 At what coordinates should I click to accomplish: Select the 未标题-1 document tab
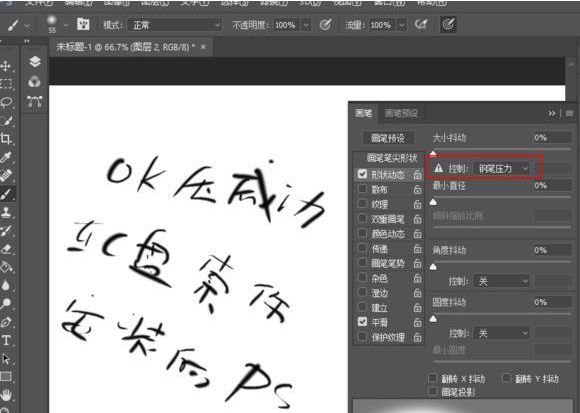(x=125, y=47)
